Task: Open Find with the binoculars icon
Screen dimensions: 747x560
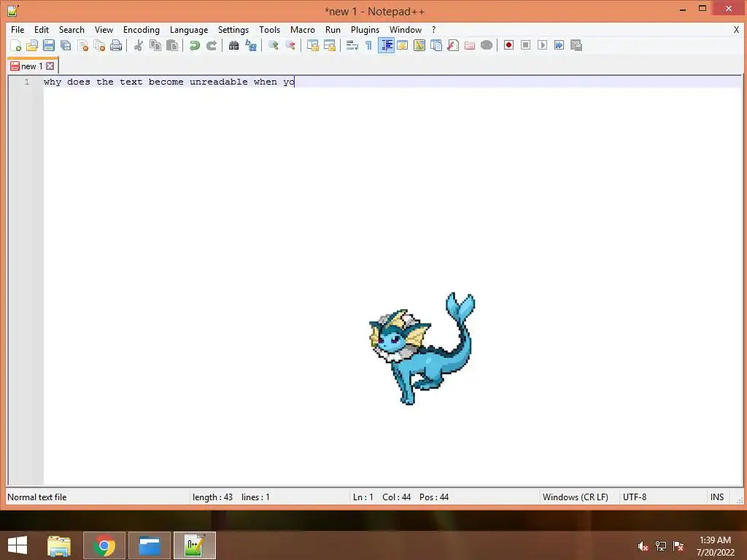Action: (233, 45)
